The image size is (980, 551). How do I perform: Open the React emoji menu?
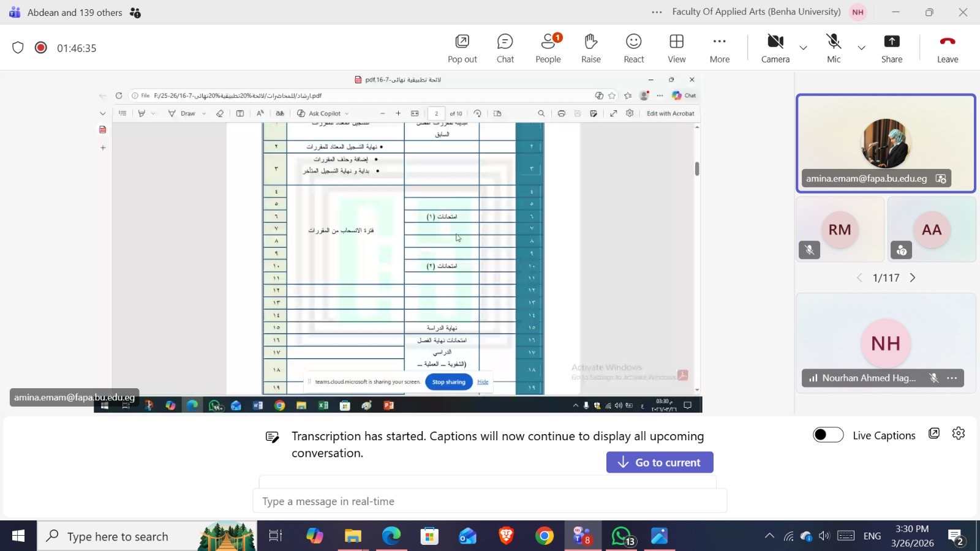tap(633, 48)
